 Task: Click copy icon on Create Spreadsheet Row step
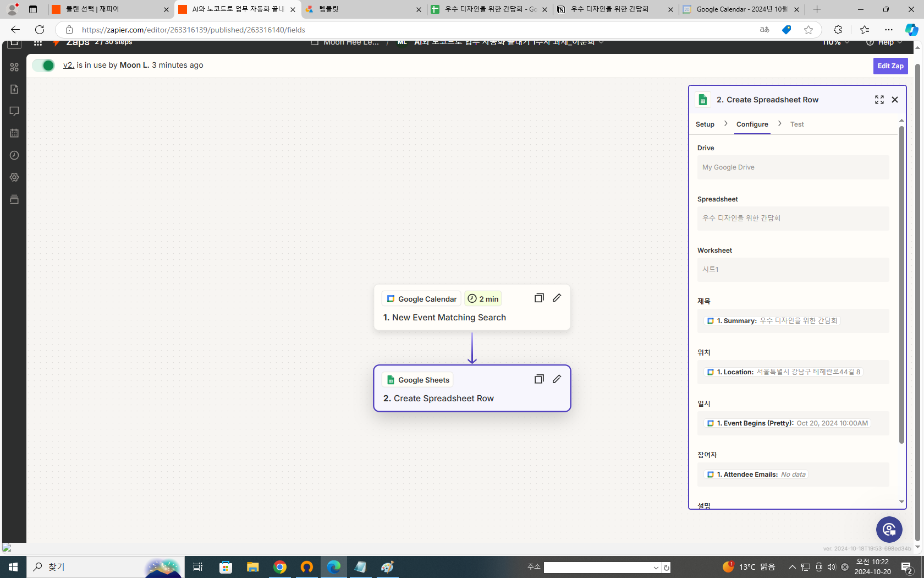click(x=539, y=379)
